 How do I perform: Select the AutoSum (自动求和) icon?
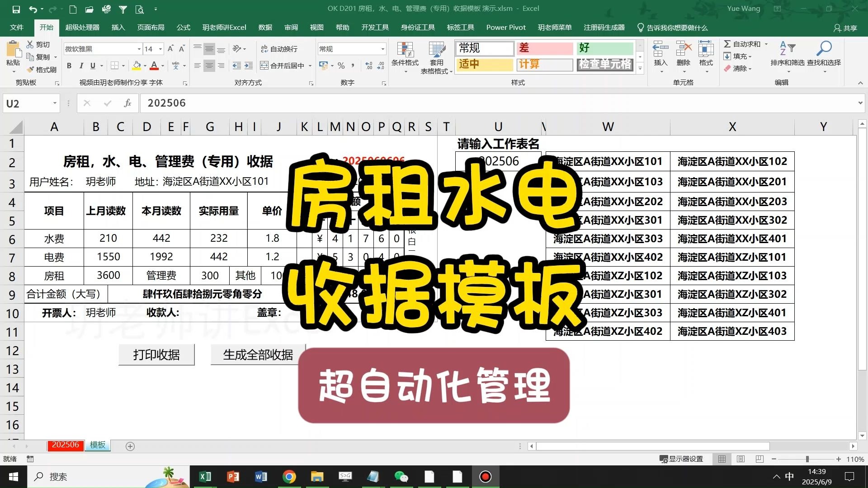pyautogui.click(x=729, y=44)
